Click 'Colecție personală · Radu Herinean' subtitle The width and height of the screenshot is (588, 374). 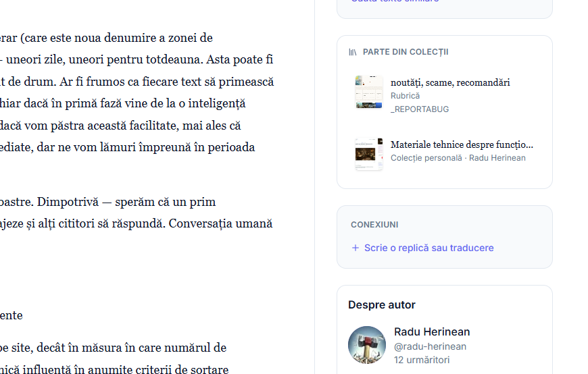tap(458, 158)
